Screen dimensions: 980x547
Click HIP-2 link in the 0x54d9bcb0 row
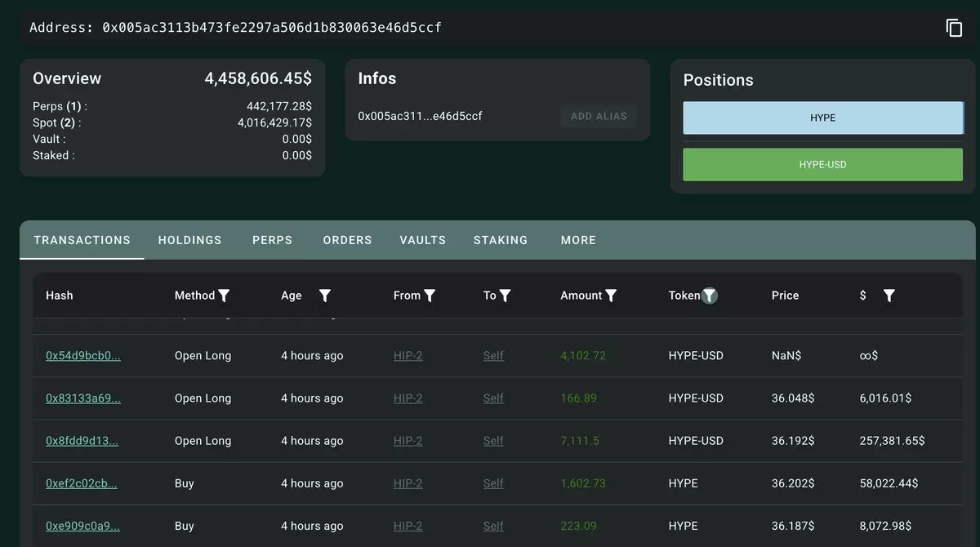(x=408, y=356)
